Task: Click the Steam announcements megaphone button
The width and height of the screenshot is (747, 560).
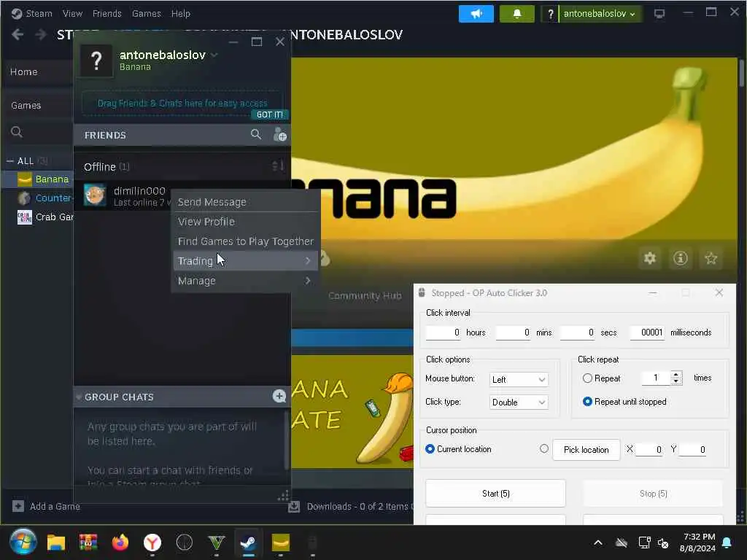Action: [x=476, y=13]
